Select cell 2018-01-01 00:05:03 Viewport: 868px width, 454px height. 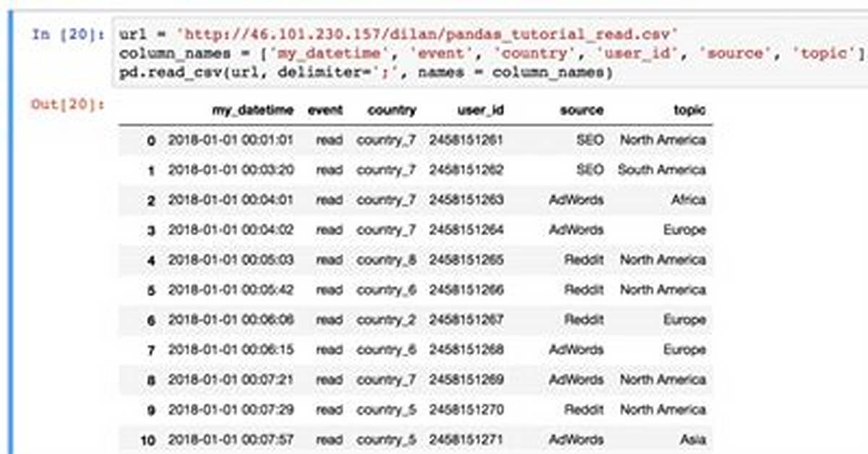[231, 260]
